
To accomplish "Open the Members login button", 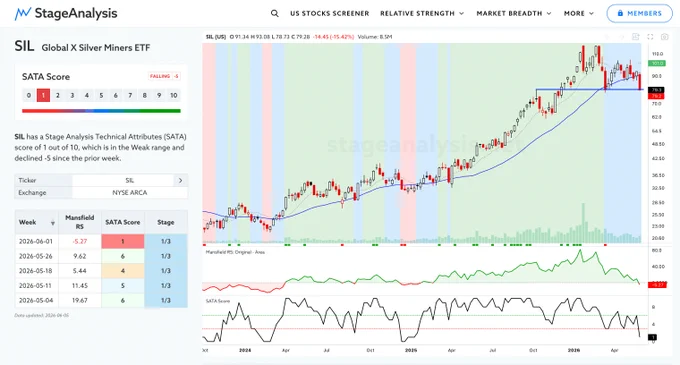I will [640, 13].
